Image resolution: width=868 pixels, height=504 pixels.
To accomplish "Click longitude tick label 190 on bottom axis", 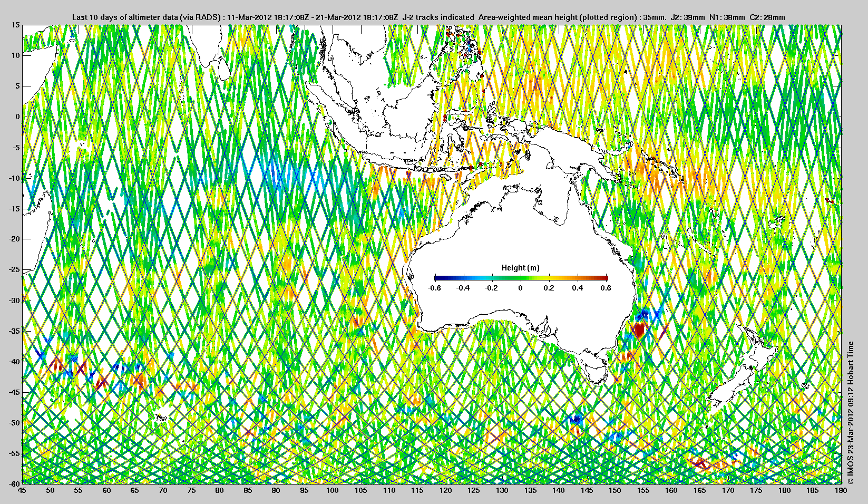I will [x=841, y=490].
